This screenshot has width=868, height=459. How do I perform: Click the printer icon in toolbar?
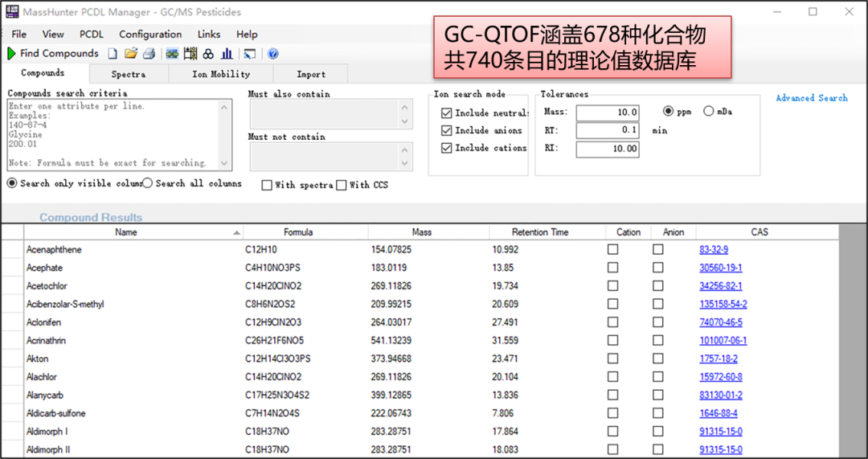pyautogui.click(x=149, y=54)
